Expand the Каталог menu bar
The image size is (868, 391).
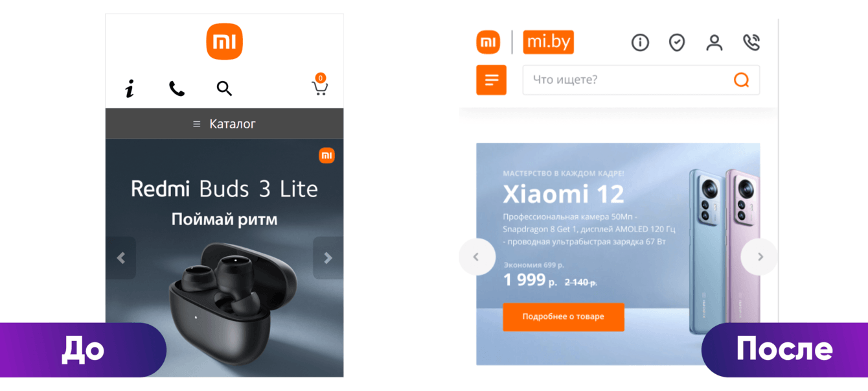225,123
